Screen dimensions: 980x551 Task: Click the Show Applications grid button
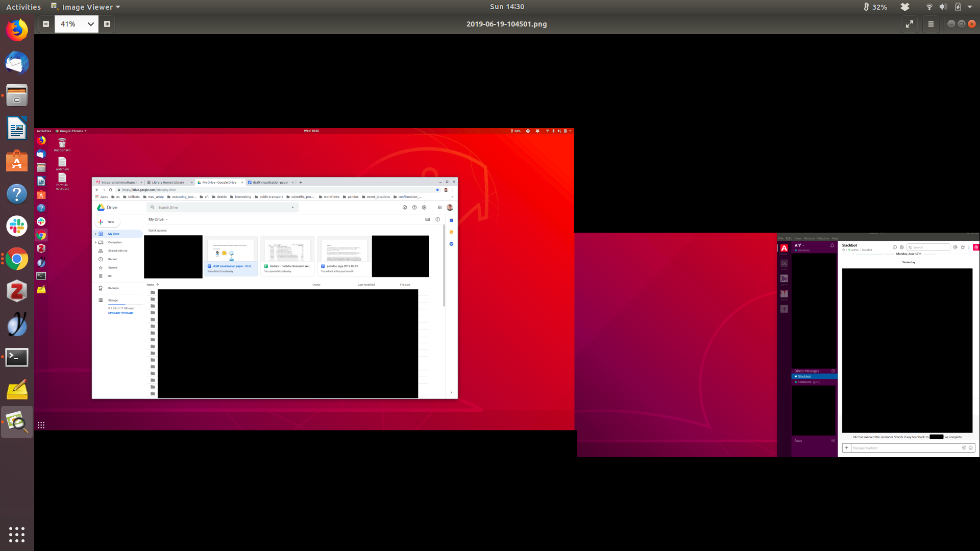coord(17,534)
